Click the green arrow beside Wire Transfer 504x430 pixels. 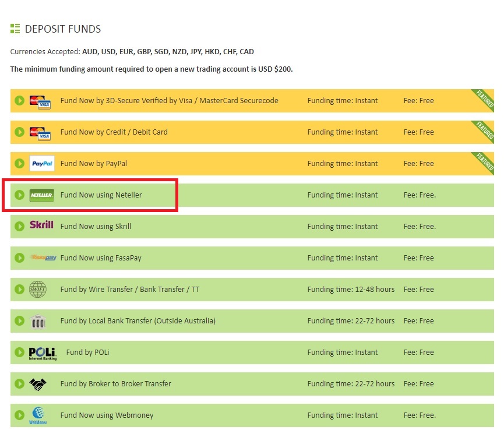click(x=20, y=290)
